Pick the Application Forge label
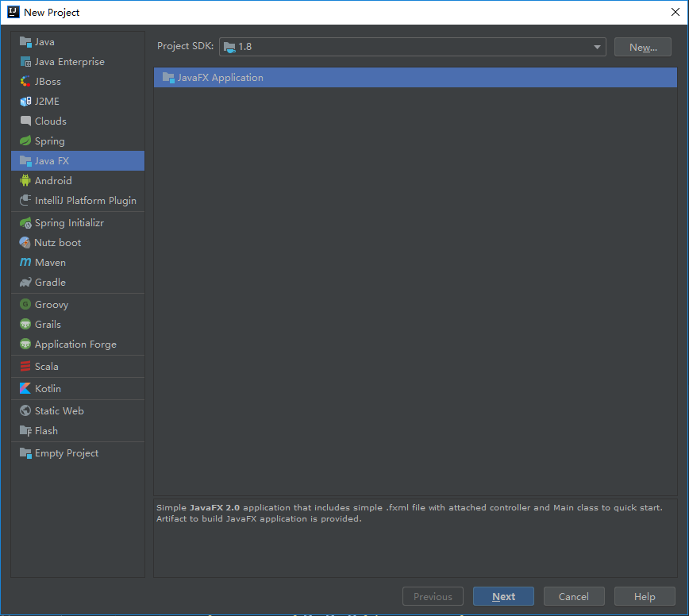The height and width of the screenshot is (616, 689). point(75,345)
